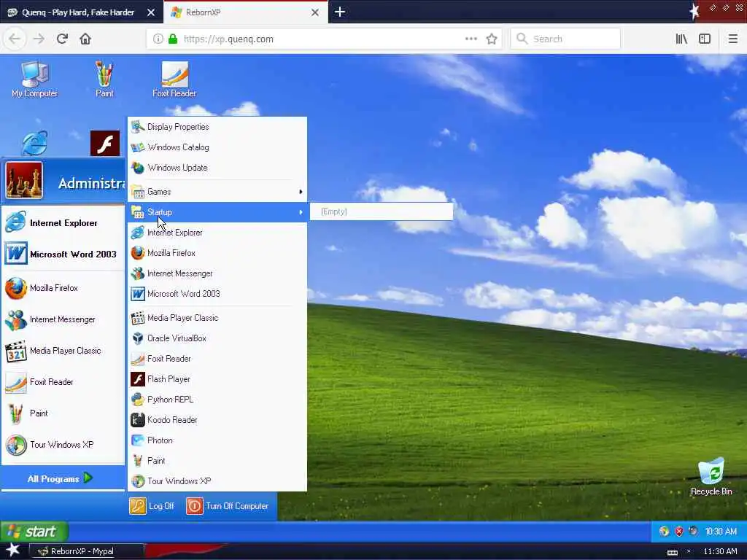
Task: Open Windows Update menu entry
Action: 217,168
